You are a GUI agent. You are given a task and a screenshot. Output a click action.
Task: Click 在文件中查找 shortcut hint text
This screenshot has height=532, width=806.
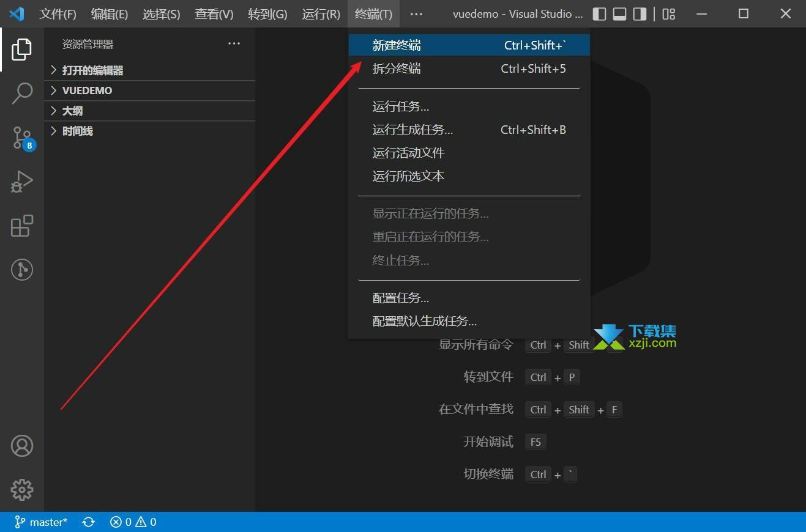tap(476, 409)
